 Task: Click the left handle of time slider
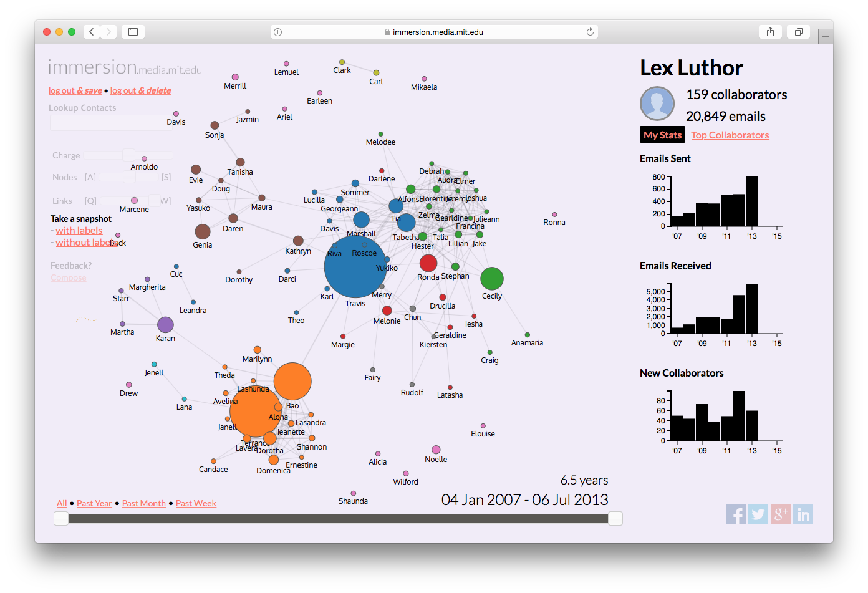tap(61, 518)
